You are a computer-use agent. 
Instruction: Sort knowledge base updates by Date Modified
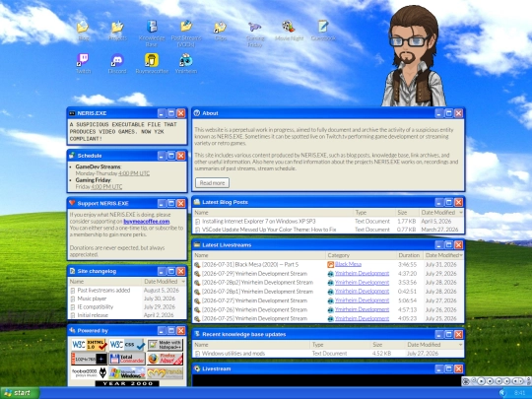[433, 345]
